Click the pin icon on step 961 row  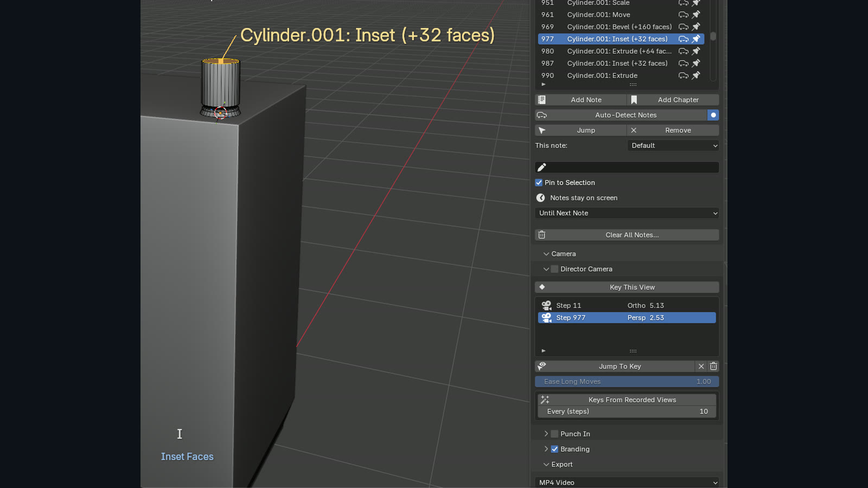696,15
